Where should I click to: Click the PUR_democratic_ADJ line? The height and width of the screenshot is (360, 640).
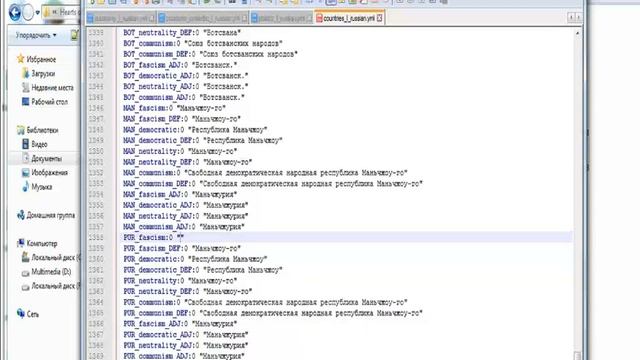pos(186,335)
